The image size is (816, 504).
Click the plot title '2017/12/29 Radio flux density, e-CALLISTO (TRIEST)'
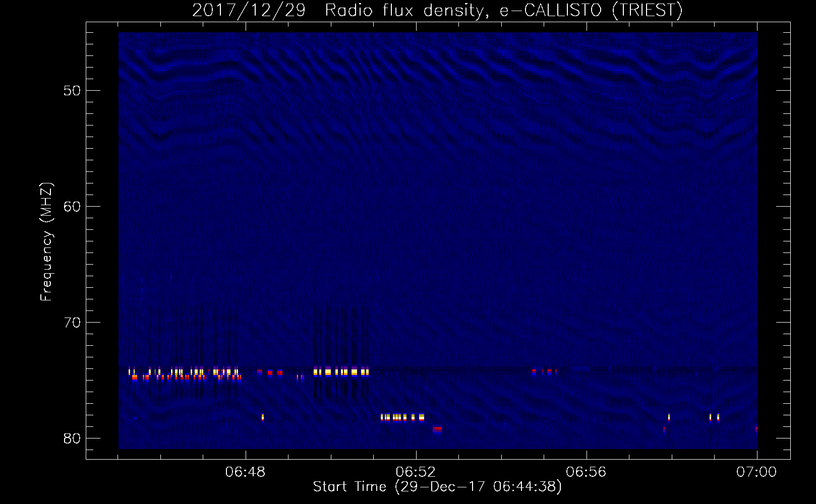click(437, 11)
